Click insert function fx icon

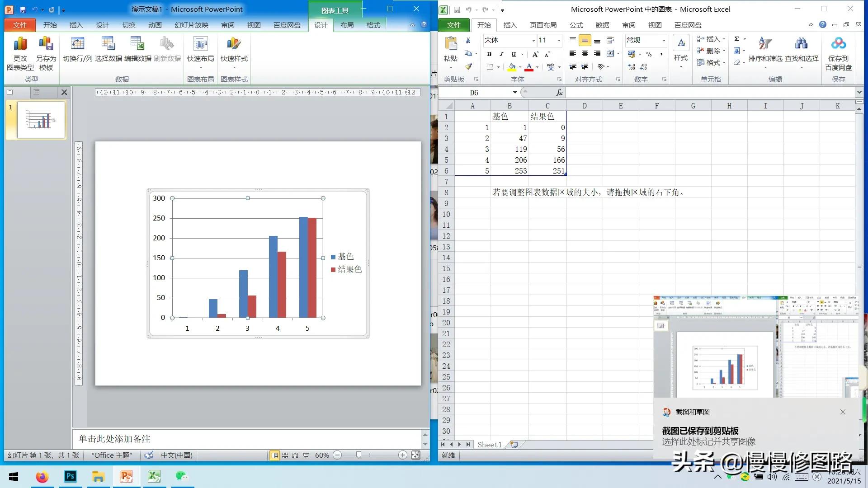tap(559, 92)
